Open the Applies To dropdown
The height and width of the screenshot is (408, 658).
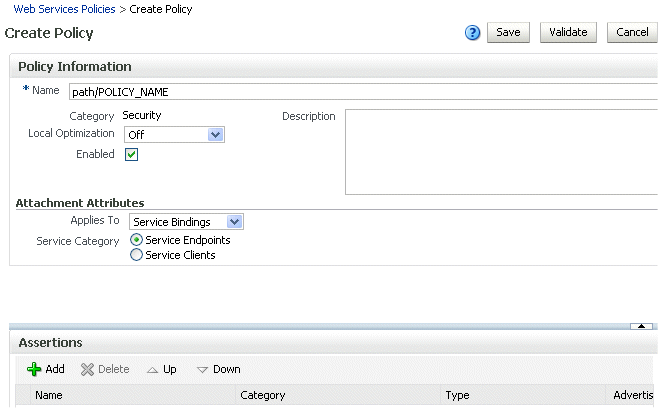[x=186, y=222]
